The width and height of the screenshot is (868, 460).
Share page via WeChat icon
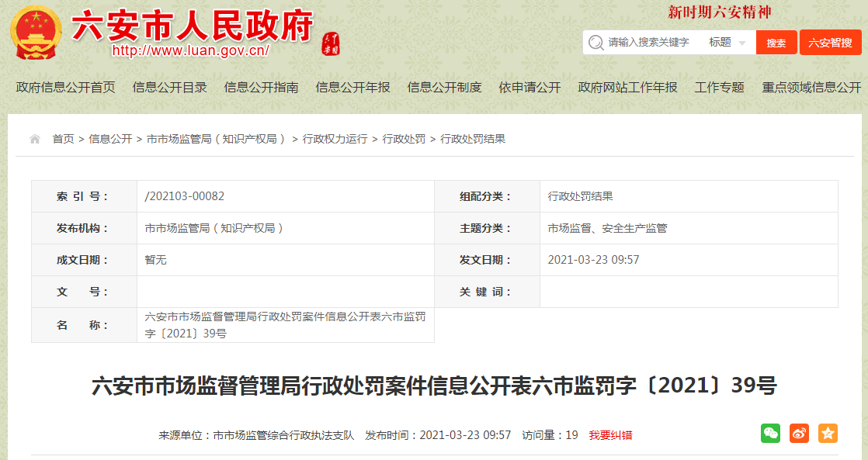point(771,434)
